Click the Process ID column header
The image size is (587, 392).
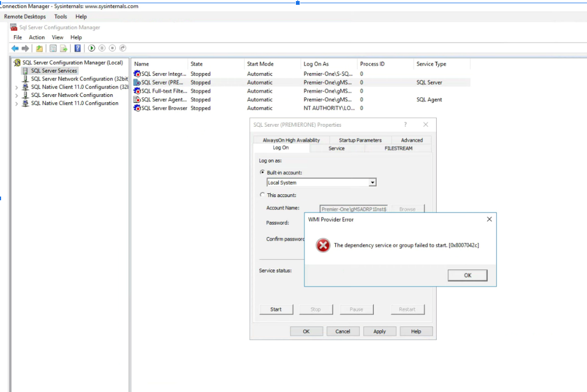pos(385,64)
